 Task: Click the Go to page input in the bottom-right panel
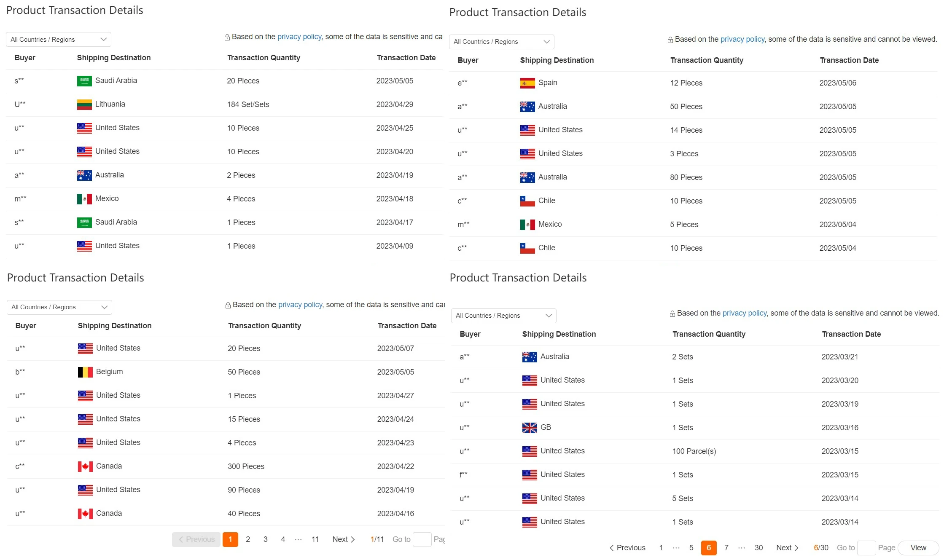(x=866, y=548)
